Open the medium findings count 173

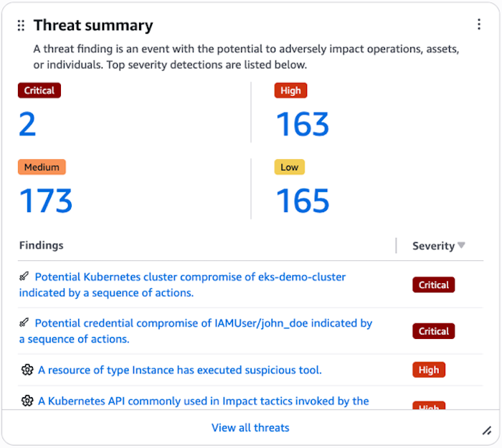coord(46,201)
